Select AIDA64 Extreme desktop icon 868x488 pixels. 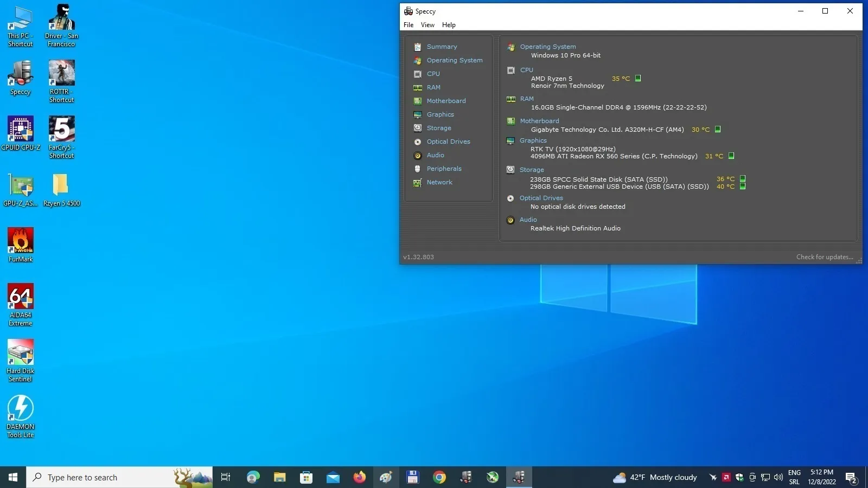21,305
